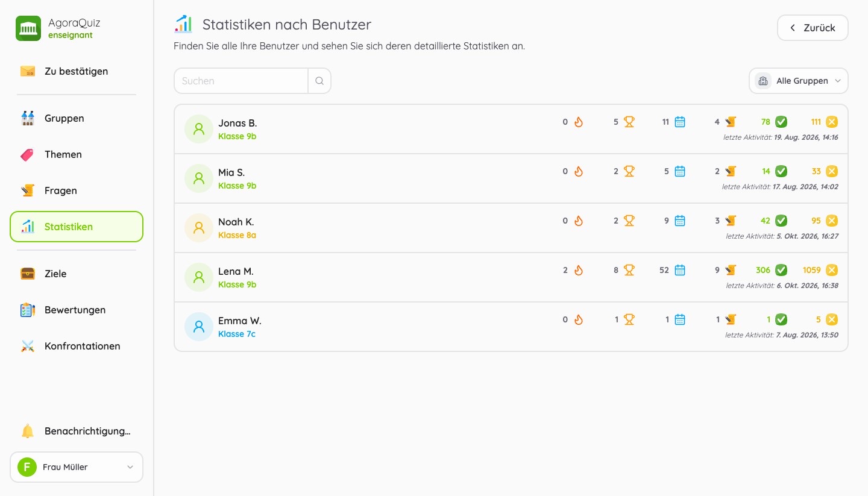Image resolution: width=868 pixels, height=496 pixels.
Task: Click the Klasse 7c label under Emma W.
Action: (x=237, y=334)
